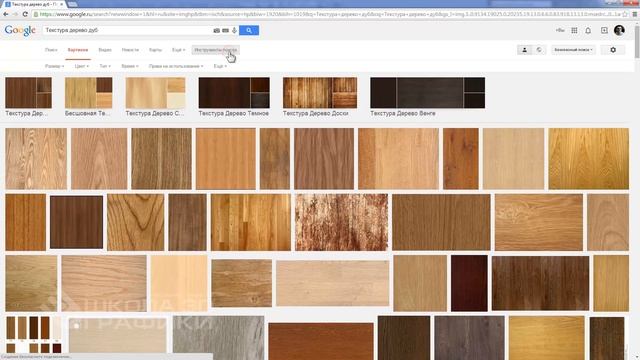This screenshot has height=360, width=640.
Task: Open the 'Безопасный поиск' dropdown
Action: click(573, 50)
